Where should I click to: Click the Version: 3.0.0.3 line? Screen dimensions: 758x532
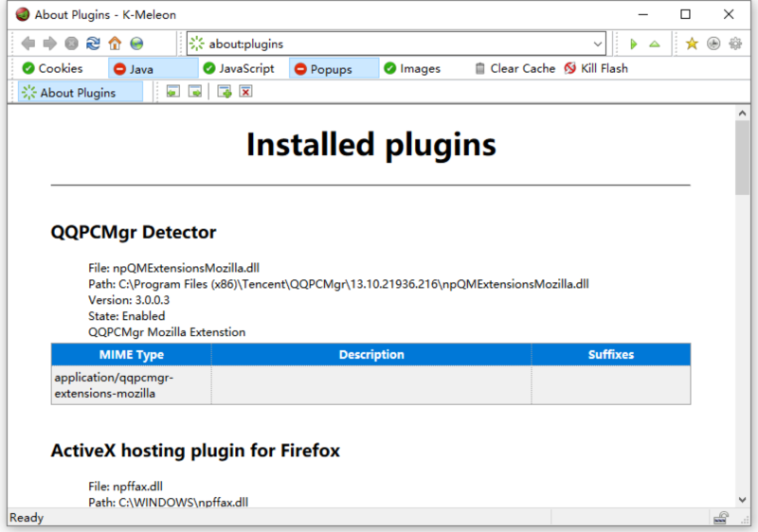click(129, 300)
